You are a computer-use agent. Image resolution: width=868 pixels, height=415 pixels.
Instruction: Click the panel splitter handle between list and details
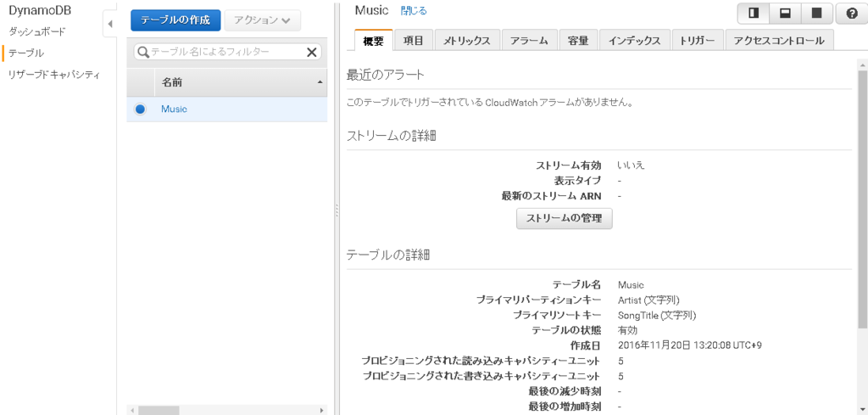click(337, 210)
